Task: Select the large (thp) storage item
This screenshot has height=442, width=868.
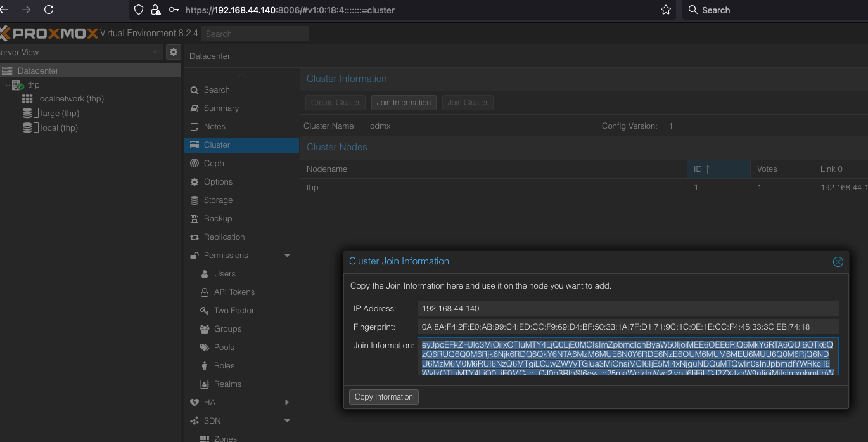Action: [60, 114]
